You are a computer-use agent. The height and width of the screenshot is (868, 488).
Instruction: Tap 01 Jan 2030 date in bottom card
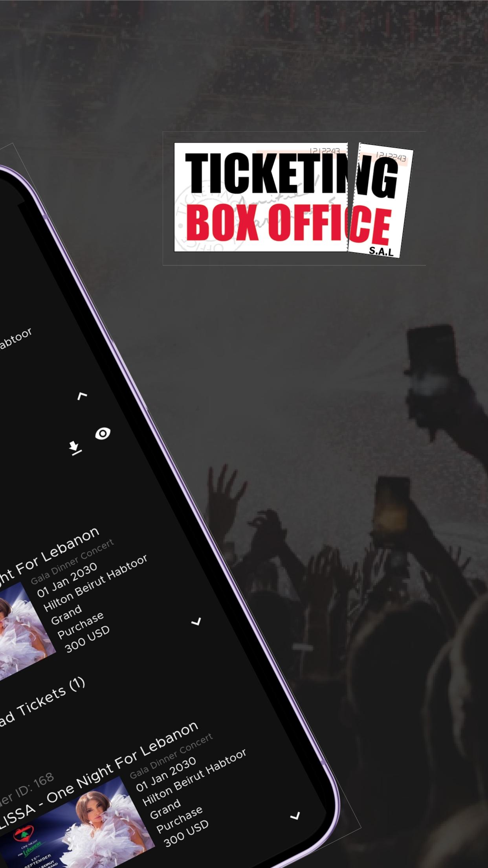coord(166,774)
